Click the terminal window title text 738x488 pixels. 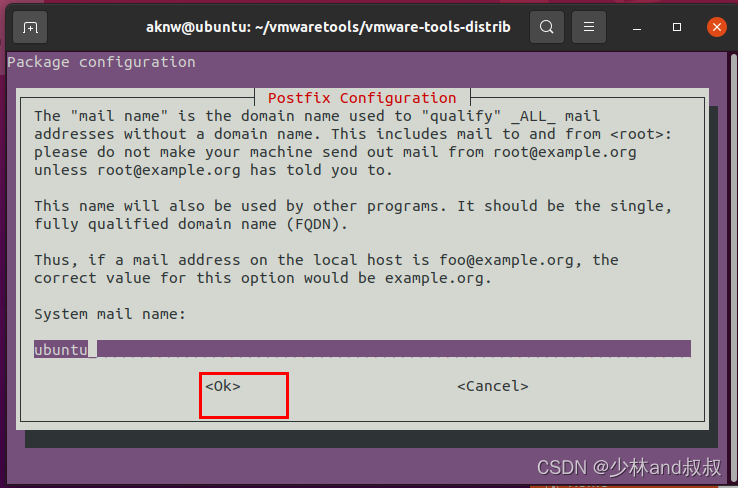pos(328,27)
